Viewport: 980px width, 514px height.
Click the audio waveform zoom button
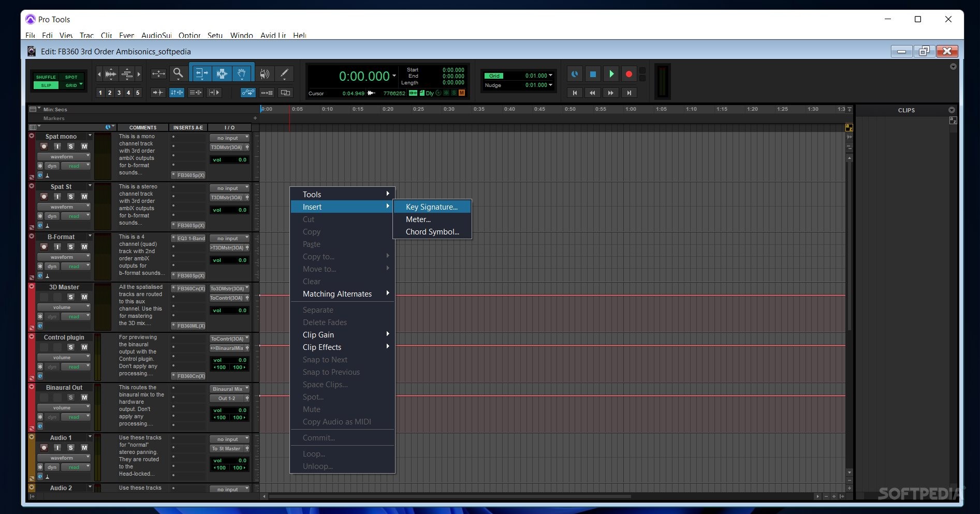[111, 74]
